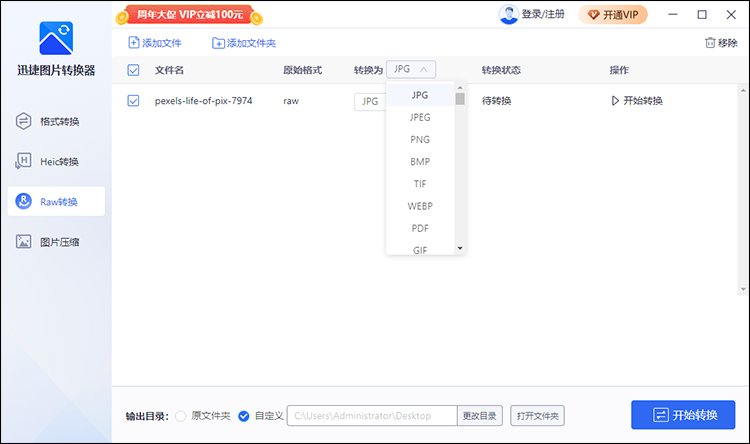This screenshot has height=444, width=750.
Task: Choose WEBP in the format list
Action: tap(420, 206)
